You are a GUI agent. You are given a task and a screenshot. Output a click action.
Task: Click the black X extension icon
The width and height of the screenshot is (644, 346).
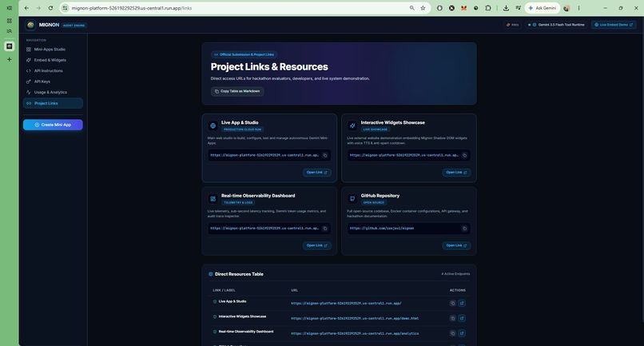pyautogui.click(x=451, y=8)
